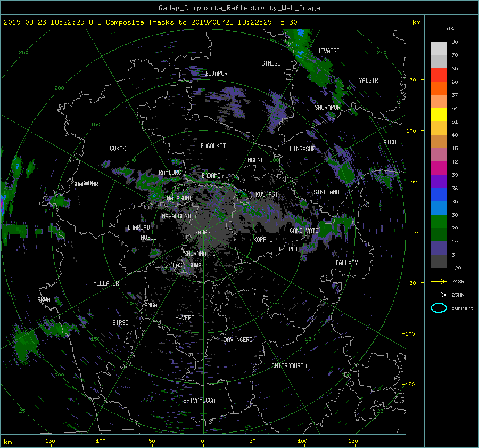Click the SHIVAMOGGA city label
479x448 pixels.
click(199, 401)
